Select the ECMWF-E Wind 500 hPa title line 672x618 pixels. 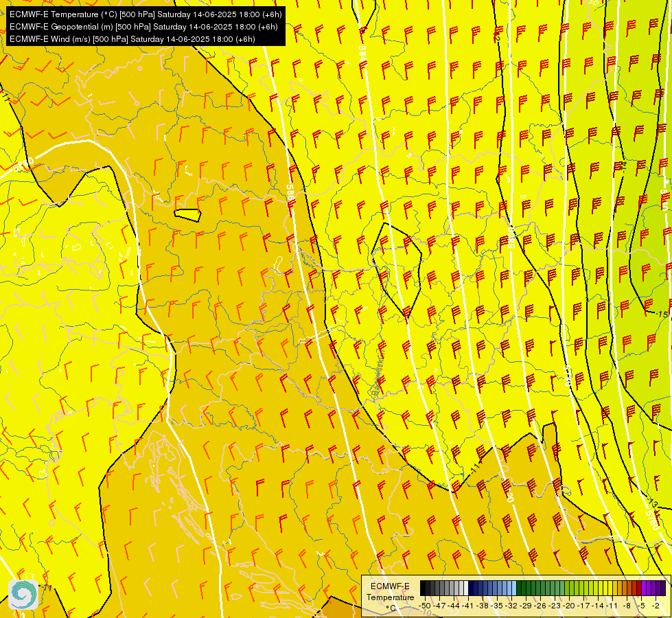(x=132, y=39)
